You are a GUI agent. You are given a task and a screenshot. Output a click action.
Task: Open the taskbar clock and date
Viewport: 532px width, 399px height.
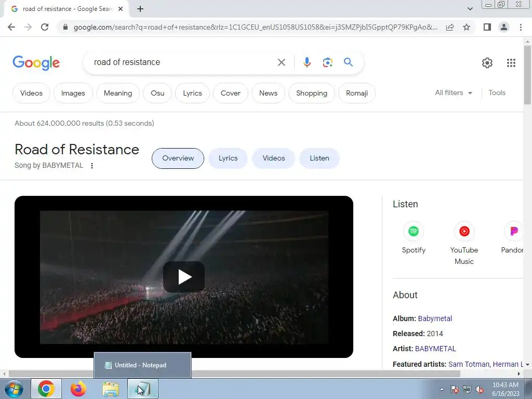[x=506, y=389]
